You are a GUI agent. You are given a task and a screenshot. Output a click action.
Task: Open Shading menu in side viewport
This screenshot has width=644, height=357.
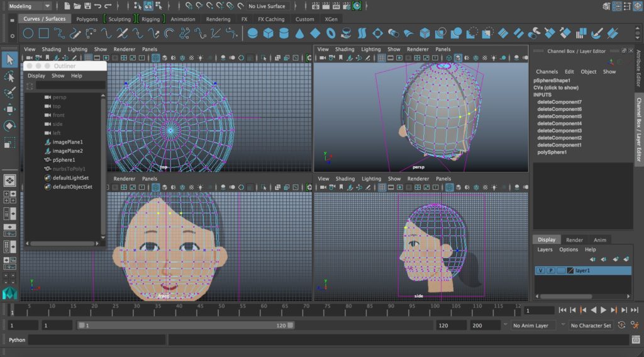(x=345, y=179)
